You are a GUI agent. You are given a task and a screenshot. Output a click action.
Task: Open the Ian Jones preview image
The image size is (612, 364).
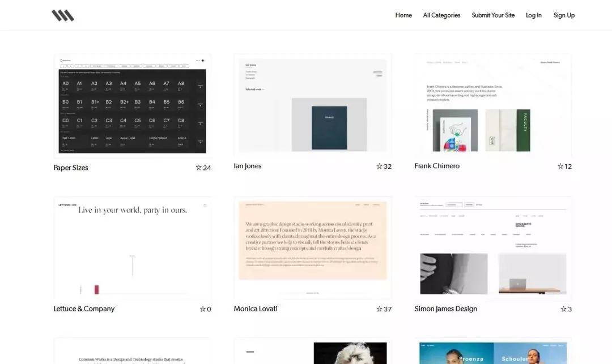pyautogui.click(x=313, y=105)
